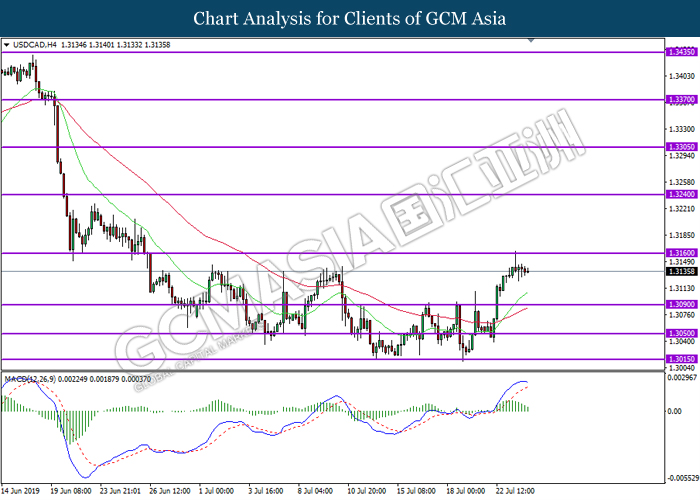Click the Chart Analysis for Clients header
700x500 pixels.
350,18
